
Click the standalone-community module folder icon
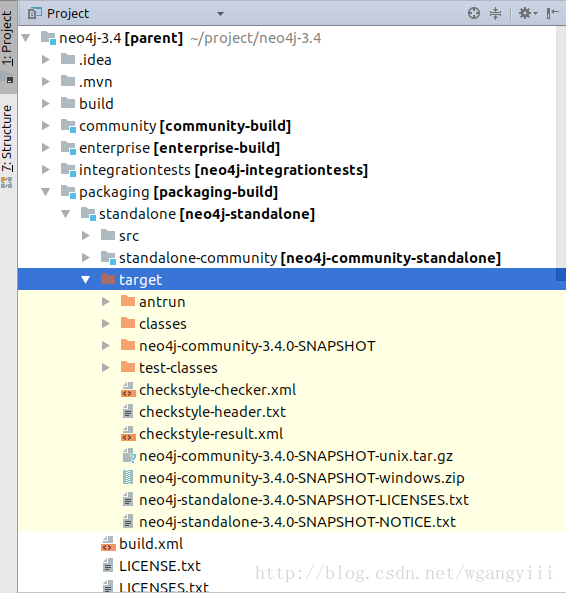click(x=108, y=258)
